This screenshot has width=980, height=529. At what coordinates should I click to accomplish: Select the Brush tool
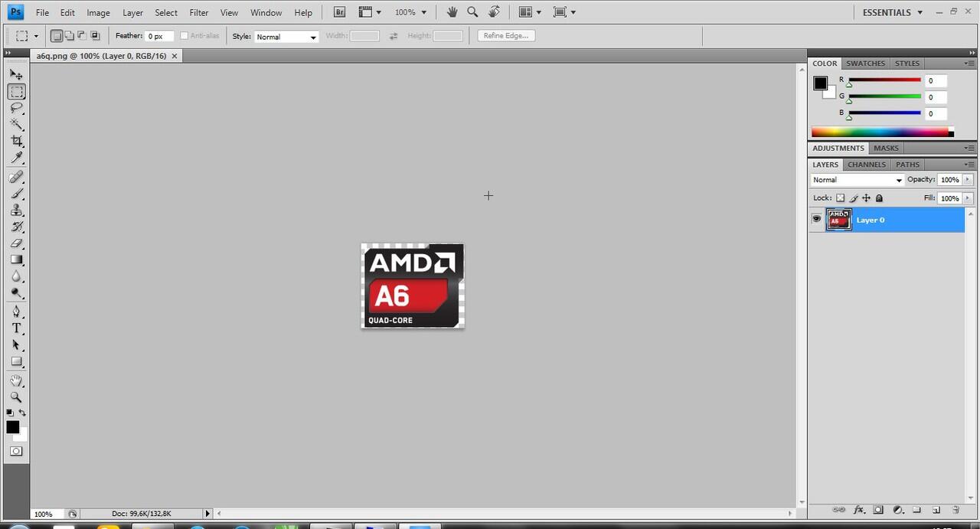click(16, 194)
